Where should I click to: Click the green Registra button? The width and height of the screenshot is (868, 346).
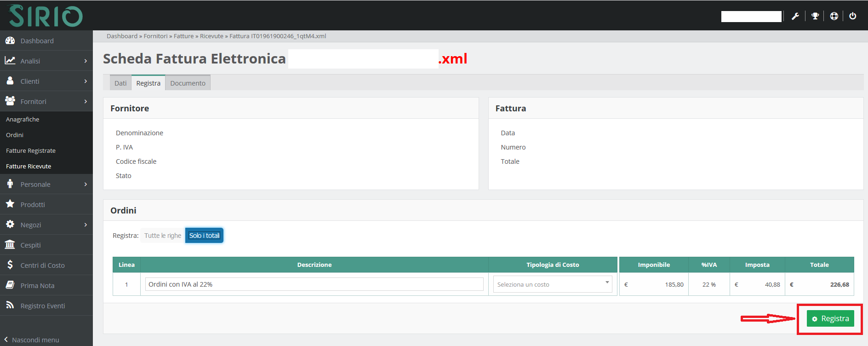(x=830, y=319)
